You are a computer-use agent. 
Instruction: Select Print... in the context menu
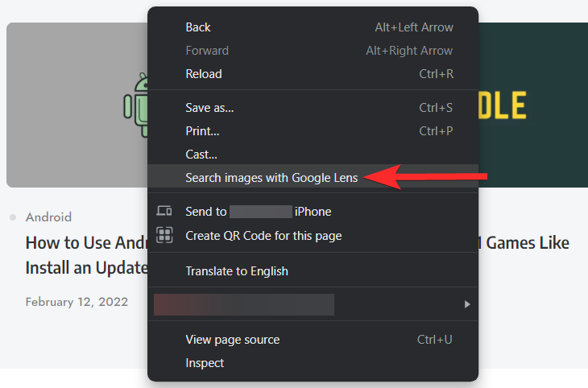(x=202, y=130)
